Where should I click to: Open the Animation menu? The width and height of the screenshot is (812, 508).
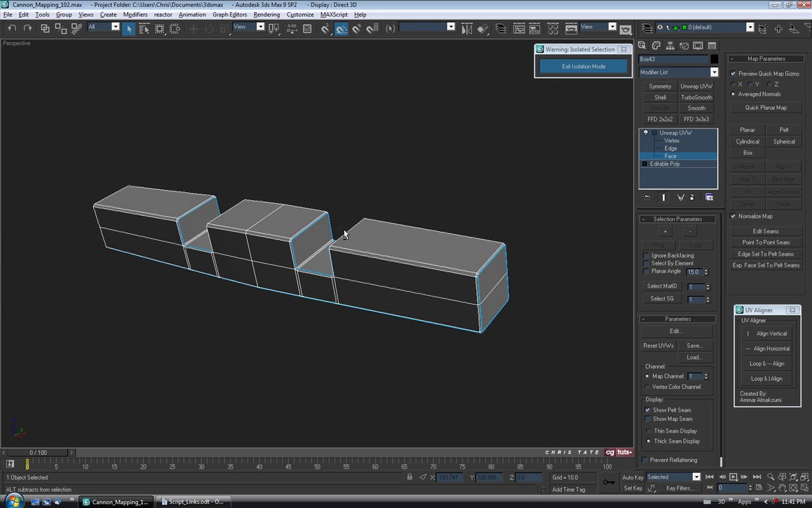(192, 15)
